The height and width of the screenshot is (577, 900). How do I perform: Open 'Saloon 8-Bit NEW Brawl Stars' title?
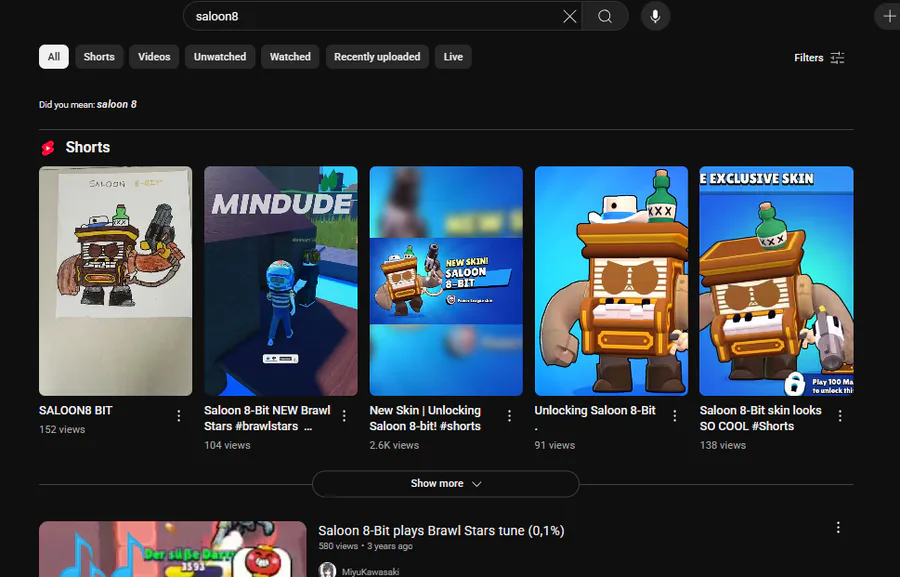267,418
